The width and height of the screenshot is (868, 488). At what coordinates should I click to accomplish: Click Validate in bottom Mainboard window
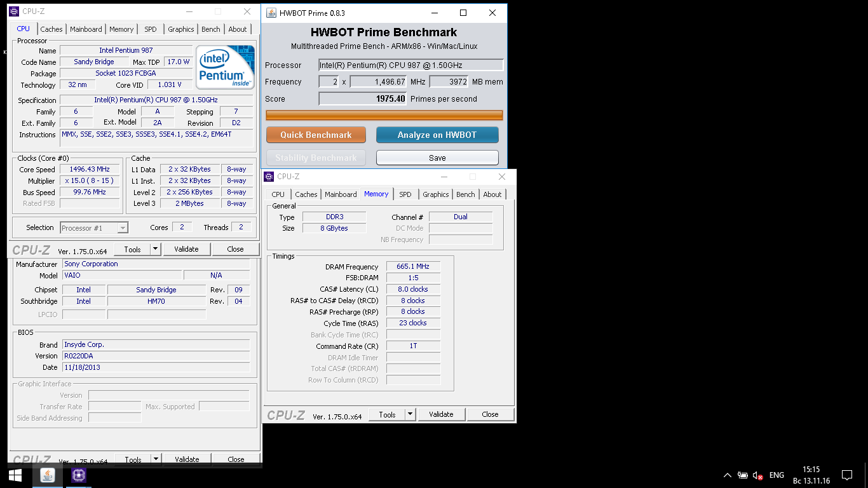(187, 459)
